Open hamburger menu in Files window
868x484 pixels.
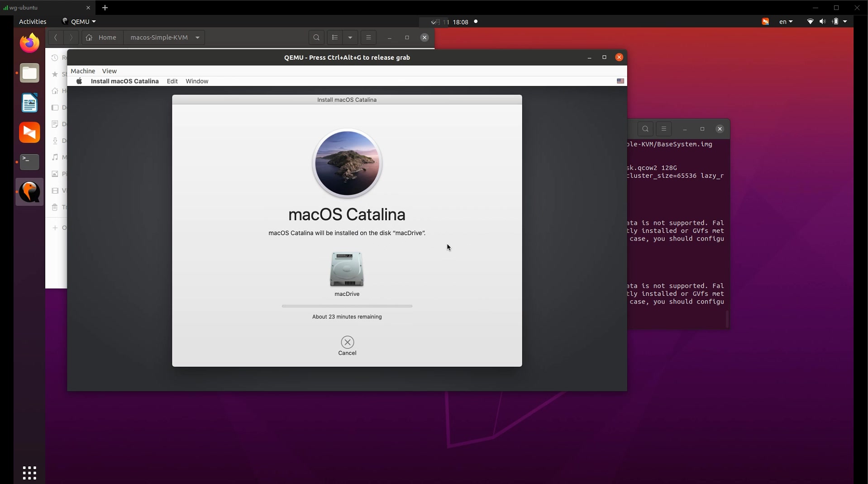click(368, 38)
